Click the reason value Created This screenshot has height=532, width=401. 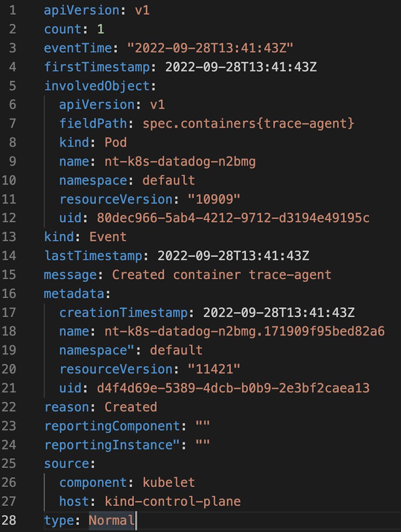[131, 407]
